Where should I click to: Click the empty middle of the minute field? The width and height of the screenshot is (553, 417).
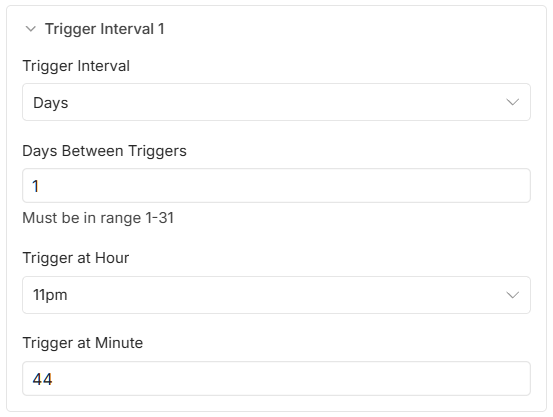click(276, 379)
